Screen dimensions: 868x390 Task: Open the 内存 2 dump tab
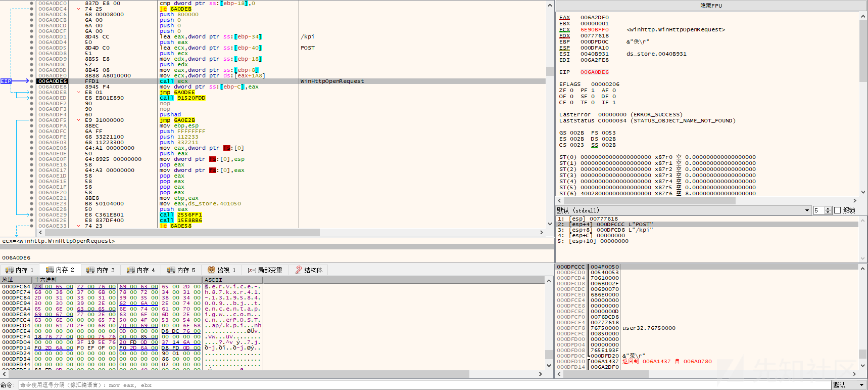click(x=60, y=270)
